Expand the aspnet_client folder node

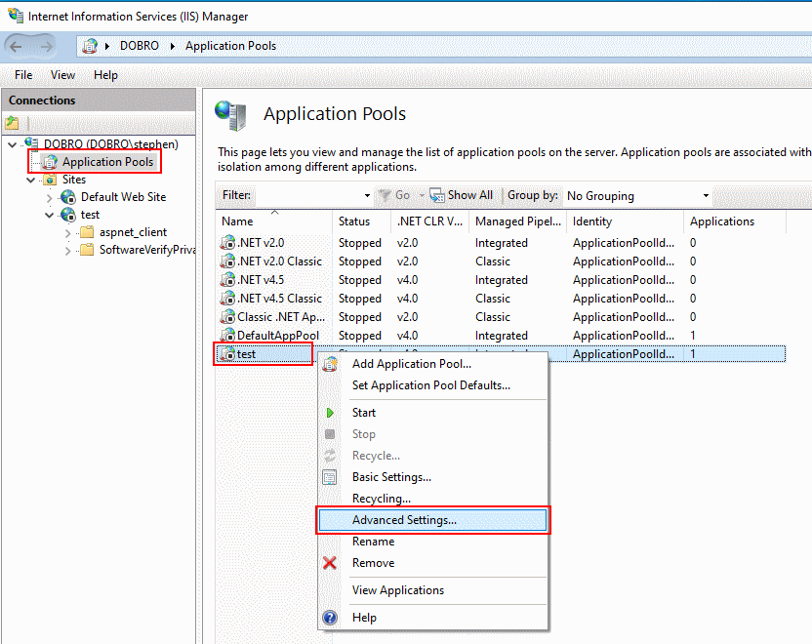pyautogui.click(x=68, y=233)
